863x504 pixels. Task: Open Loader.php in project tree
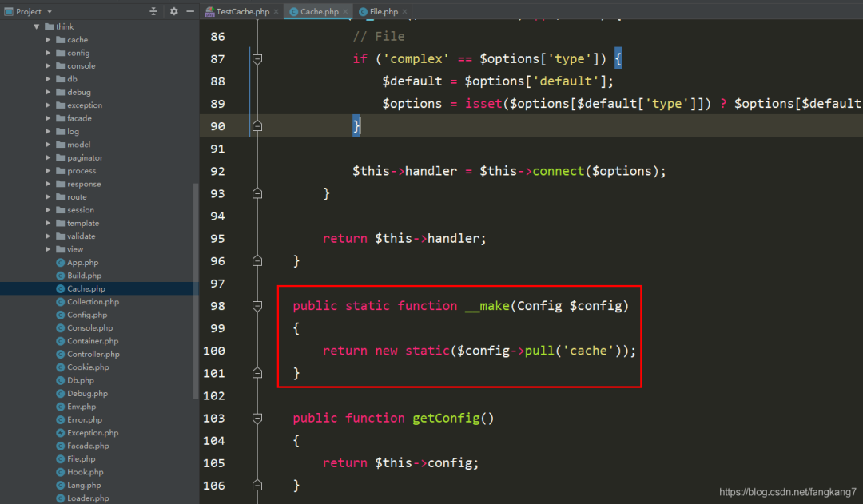[x=88, y=498]
